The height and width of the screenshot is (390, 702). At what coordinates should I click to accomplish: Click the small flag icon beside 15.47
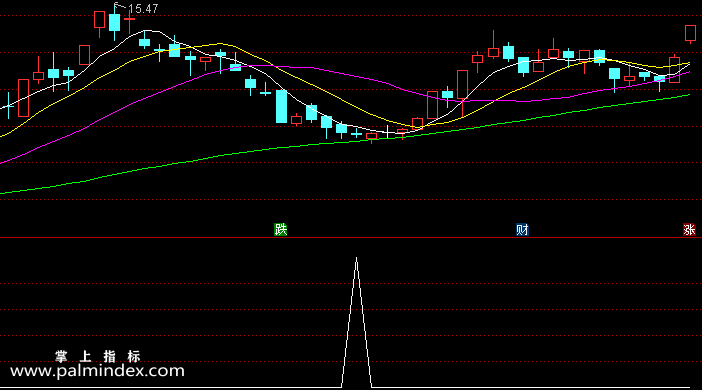click(118, 6)
